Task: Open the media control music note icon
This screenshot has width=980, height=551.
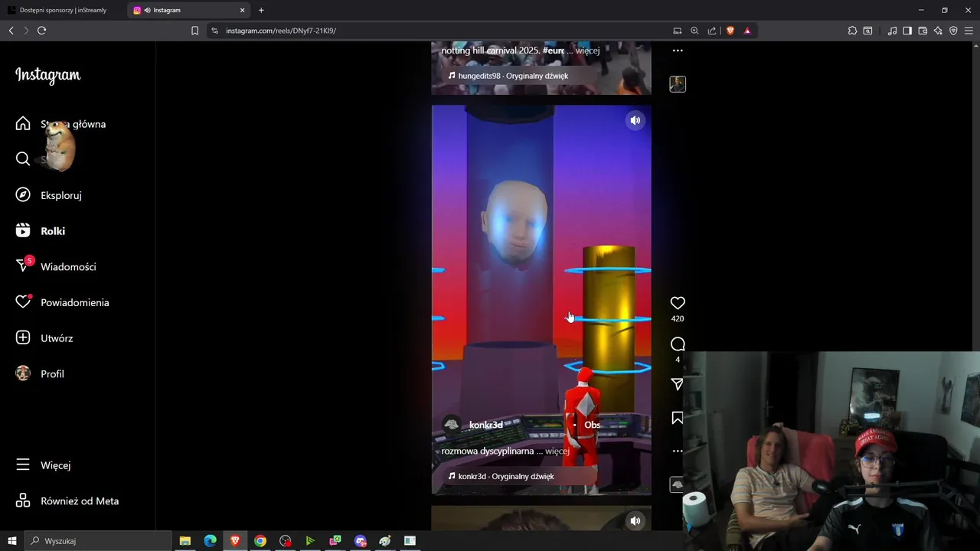Action: click(x=892, y=31)
